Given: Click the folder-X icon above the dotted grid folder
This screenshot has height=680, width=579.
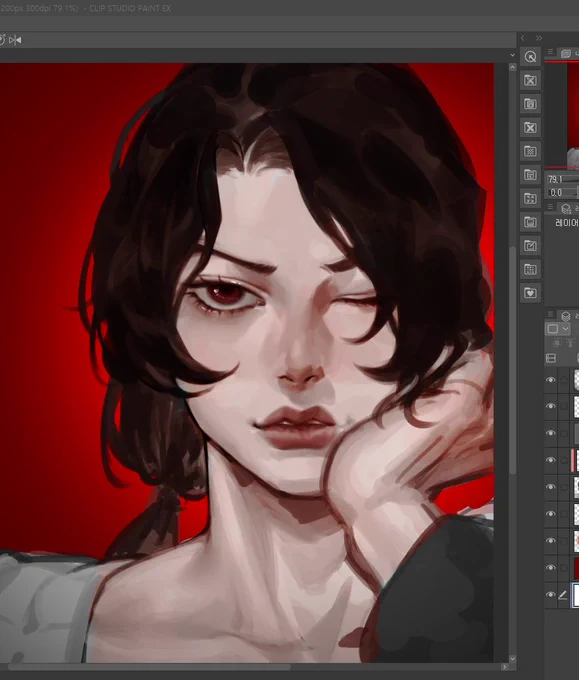Looking at the screenshot, I should coord(530,128).
